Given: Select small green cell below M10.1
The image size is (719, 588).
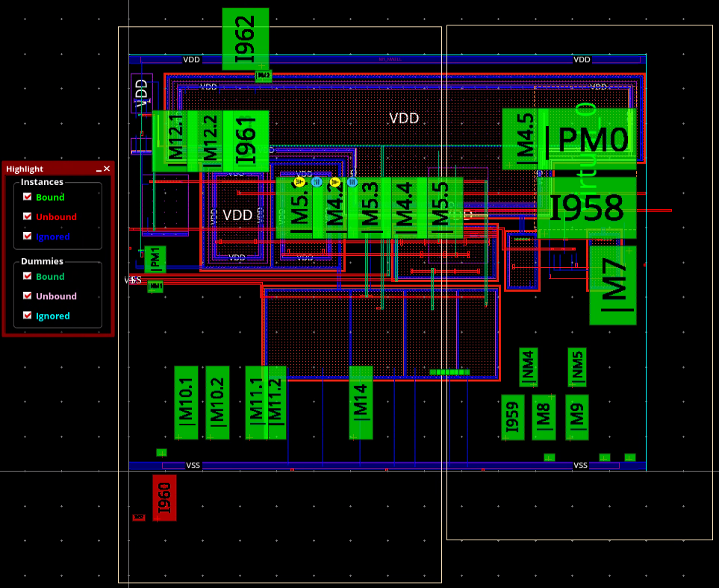Looking at the screenshot, I should tap(161, 453).
